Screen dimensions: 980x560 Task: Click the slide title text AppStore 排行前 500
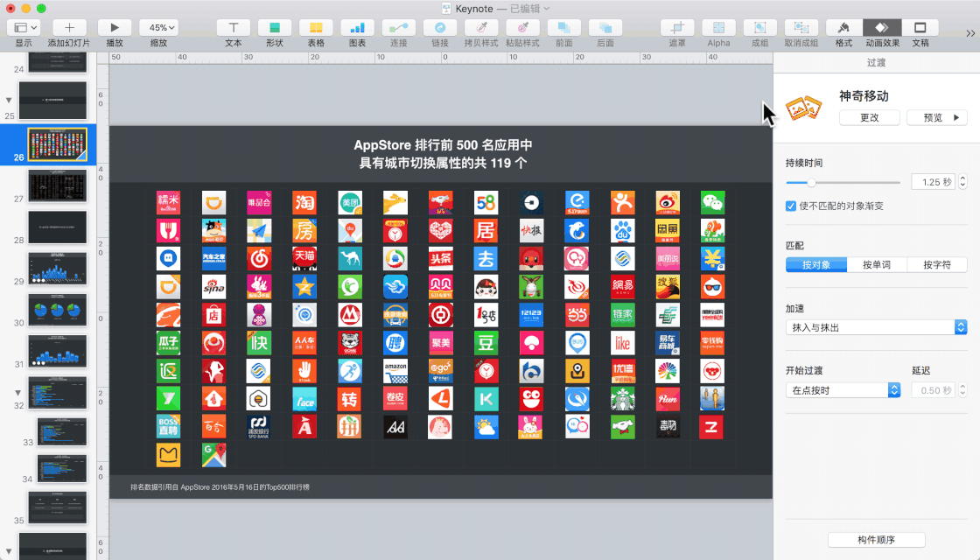(443, 154)
